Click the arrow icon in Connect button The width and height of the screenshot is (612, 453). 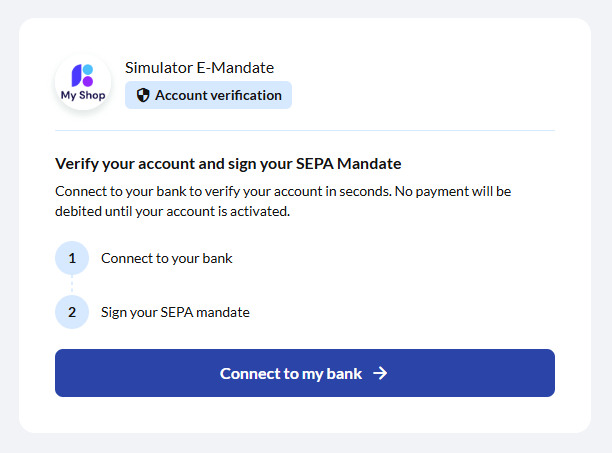(x=380, y=373)
